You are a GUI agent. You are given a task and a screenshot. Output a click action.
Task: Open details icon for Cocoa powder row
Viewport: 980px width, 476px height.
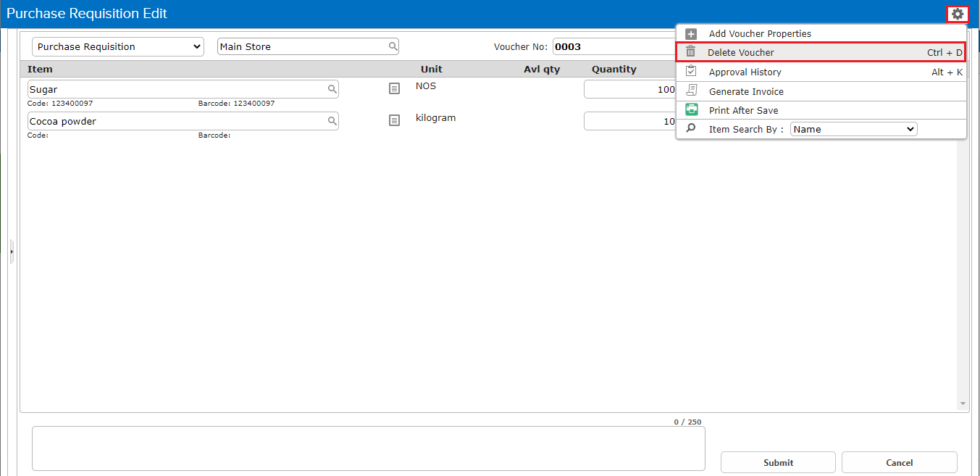(394, 120)
